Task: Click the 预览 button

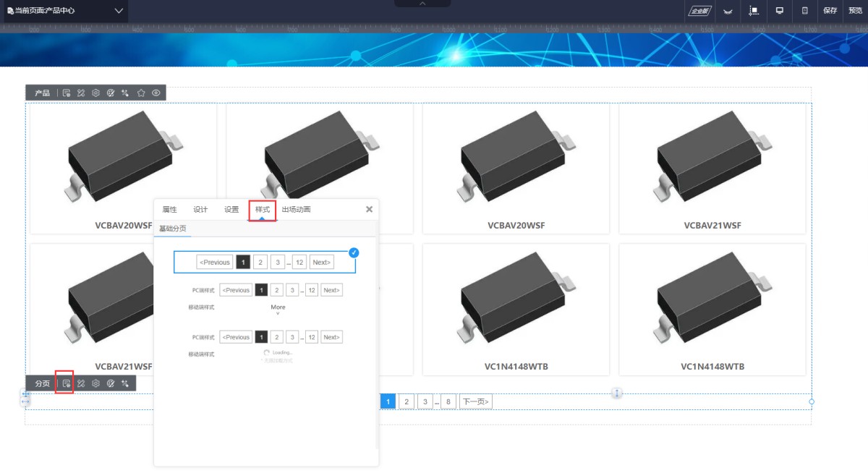Action: click(x=856, y=11)
